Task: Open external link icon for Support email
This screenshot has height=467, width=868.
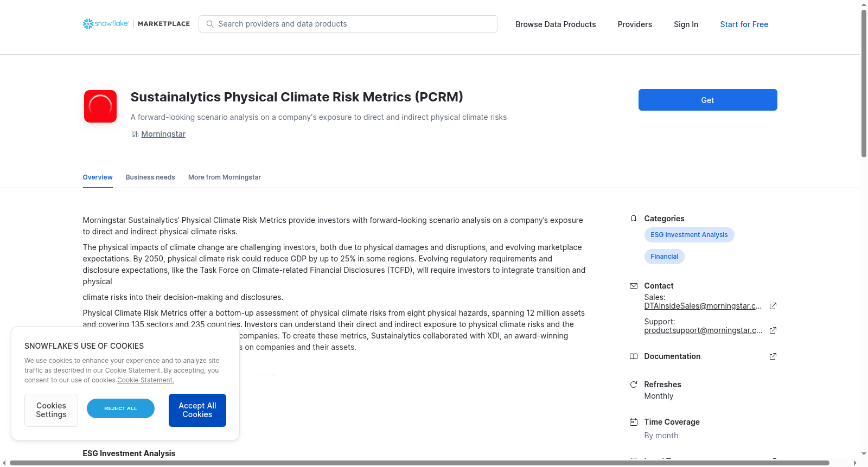Action: click(x=773, y=330)
